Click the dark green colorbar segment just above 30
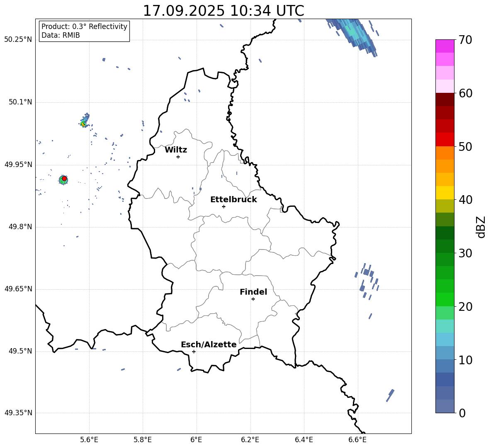Screen dimensions: 491x448 pyautogui.click(x=445, y=246)
